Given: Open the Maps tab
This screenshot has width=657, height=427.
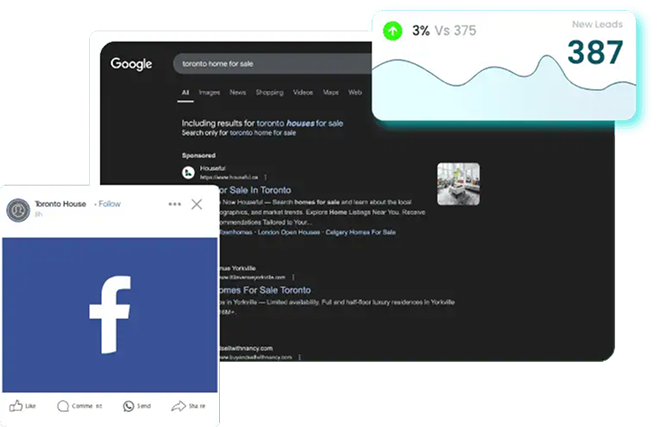Looking at the screenshot, I should click(x=331, y=92).
